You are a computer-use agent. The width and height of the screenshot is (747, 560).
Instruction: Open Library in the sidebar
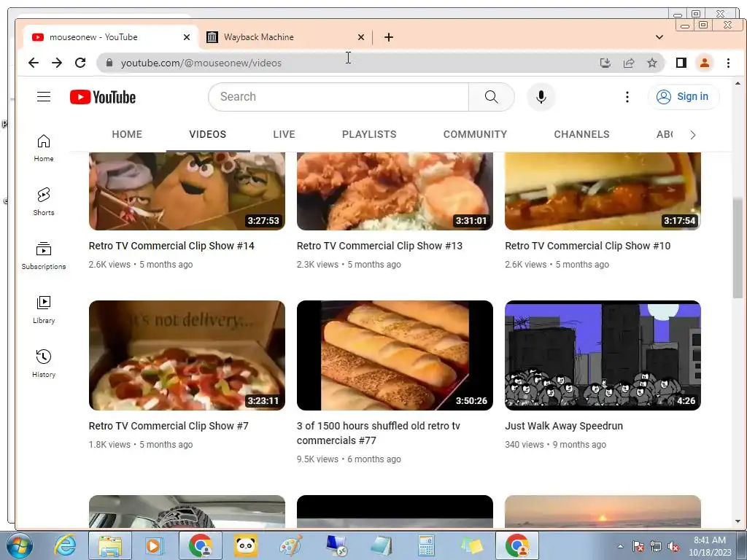tap(44, 310)
